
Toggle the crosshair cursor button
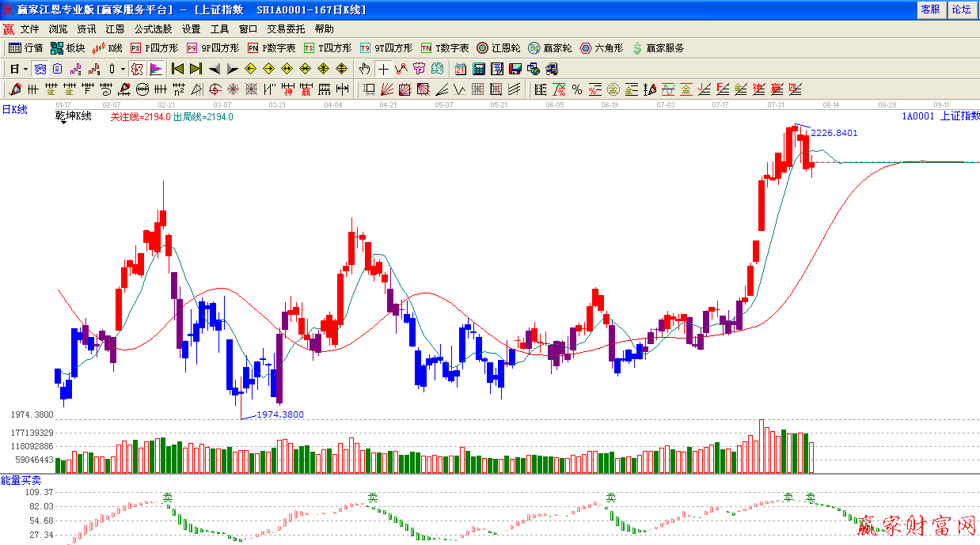(383, 69)
